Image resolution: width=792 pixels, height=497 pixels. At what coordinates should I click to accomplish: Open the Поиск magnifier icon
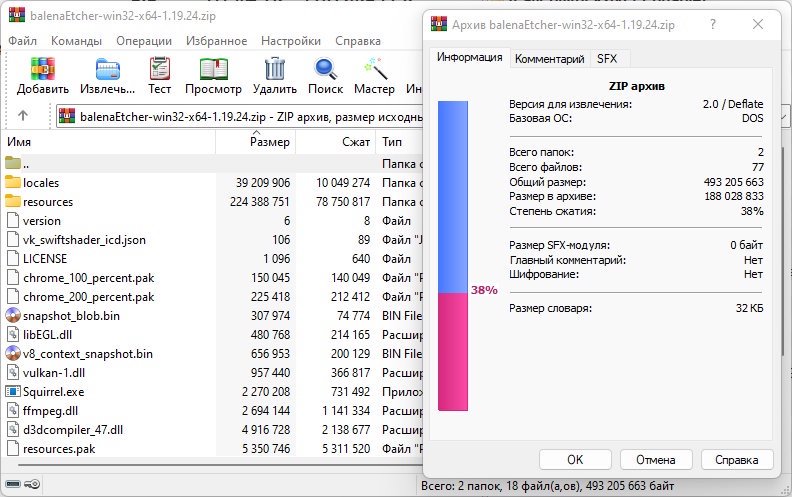325,69
